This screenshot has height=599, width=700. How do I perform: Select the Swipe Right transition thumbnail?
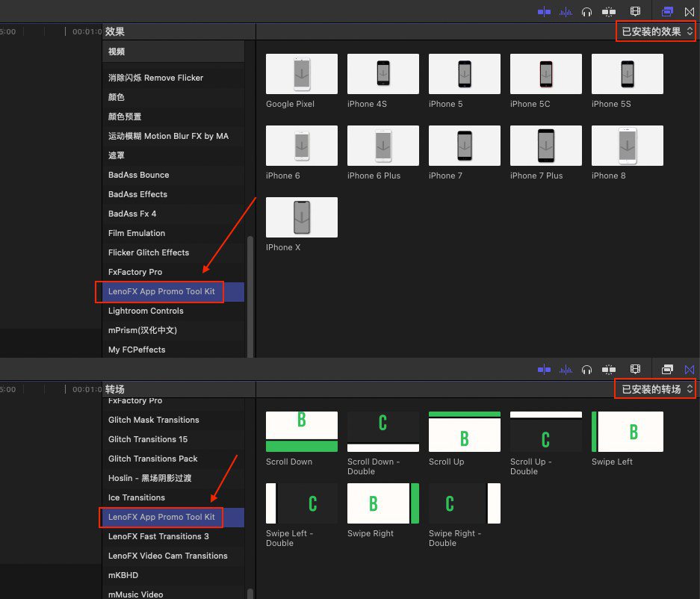383,503
